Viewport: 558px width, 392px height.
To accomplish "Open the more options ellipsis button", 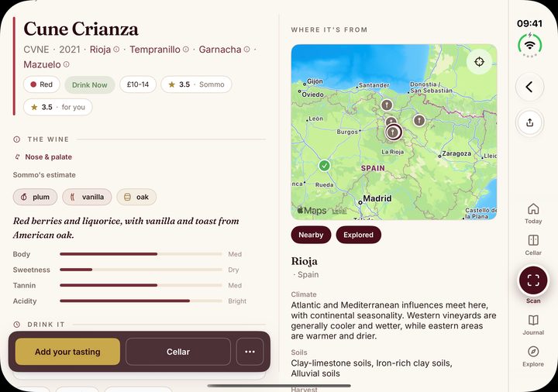I will 250,352.
